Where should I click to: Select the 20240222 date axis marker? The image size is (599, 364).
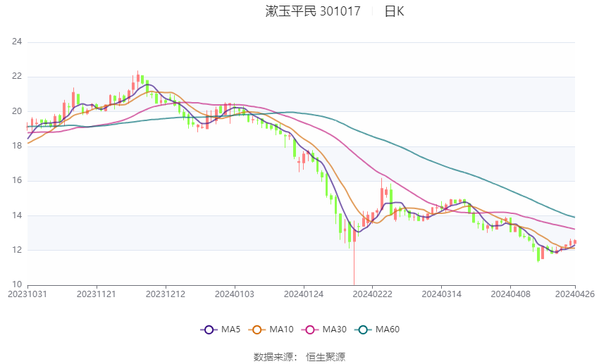click(x=372, y=294)
